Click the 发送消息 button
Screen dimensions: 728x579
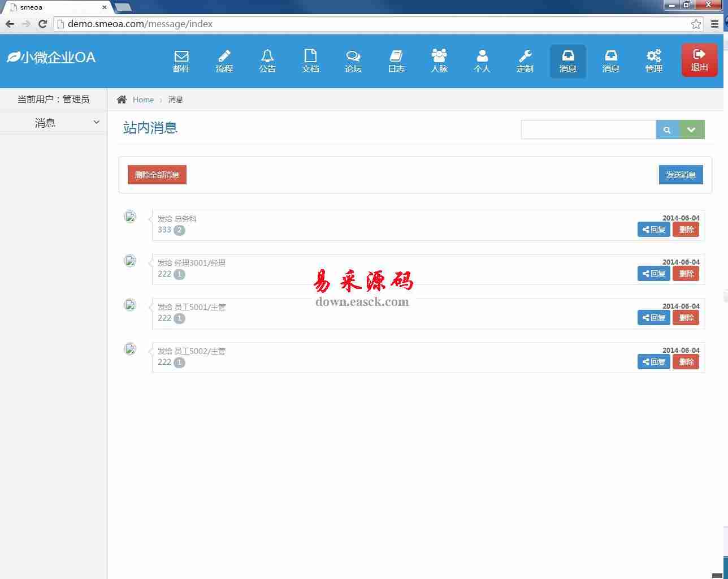681,175
